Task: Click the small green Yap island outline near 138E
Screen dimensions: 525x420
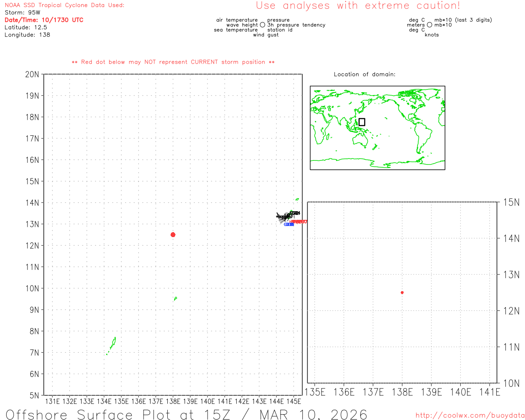Action: 175,299
